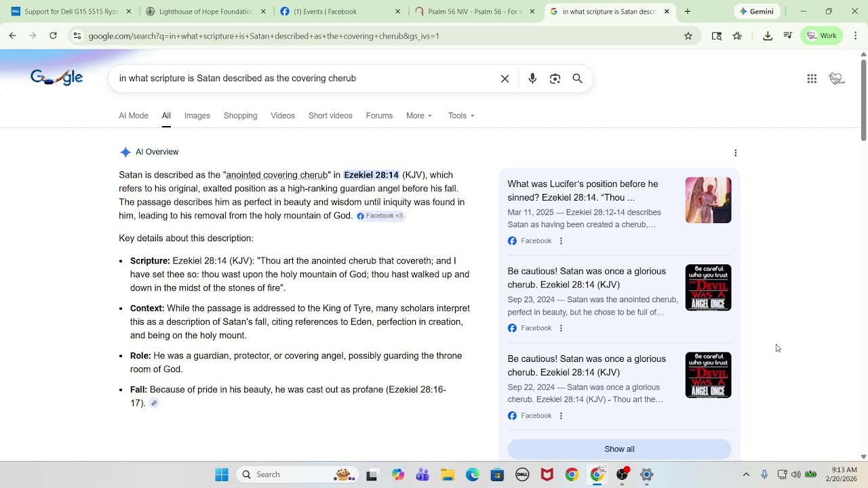Open the McAfee app on taskbar
Screen dimensions: 868x488
pos(547,474)
